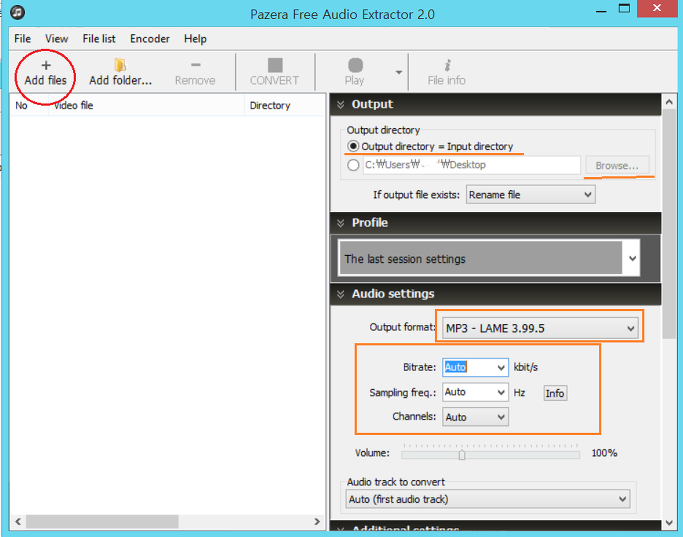The image size is (683, 537).
Task: Open the Output format MP3 dropdown
Action: (x=540, y=328)
